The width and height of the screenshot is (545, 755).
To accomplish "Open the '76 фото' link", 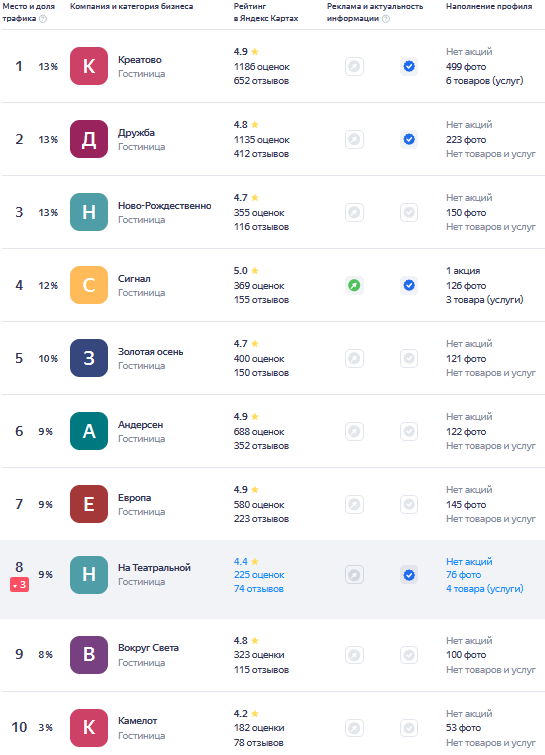I will coord(463,575).
